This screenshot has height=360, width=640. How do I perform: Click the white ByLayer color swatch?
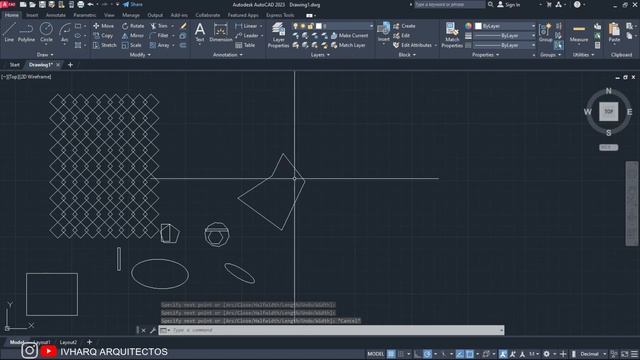(478, 26)
